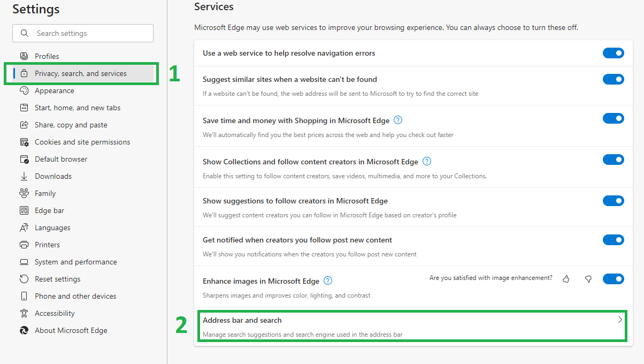Open Address bar and search settings

(x=412, y=326)
